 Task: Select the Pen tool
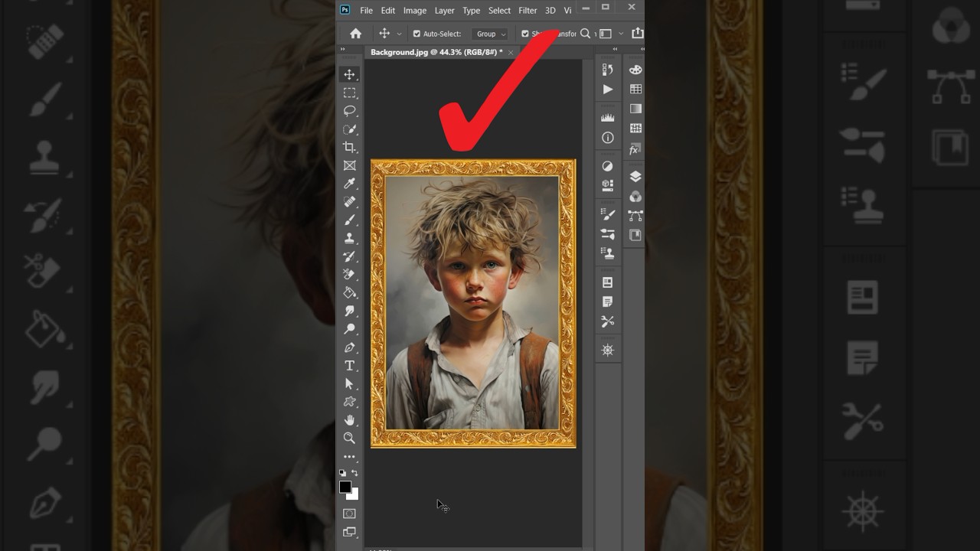[x=349, y=347]
